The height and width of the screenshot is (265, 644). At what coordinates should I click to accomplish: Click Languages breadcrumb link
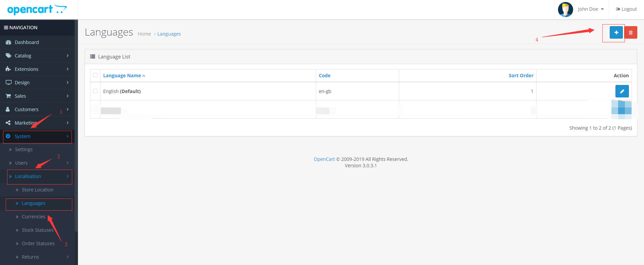pyautogui.click(x=169, y=34)
